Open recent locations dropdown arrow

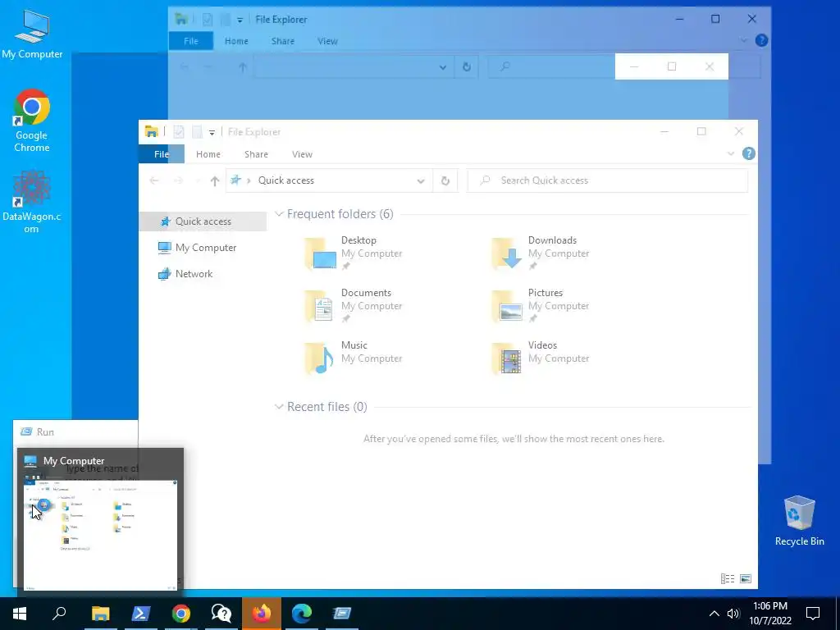click(x=198, y=180)
